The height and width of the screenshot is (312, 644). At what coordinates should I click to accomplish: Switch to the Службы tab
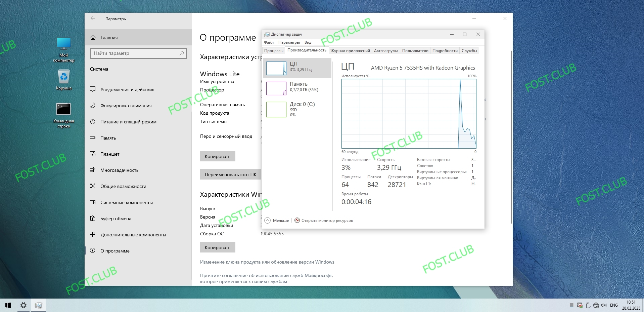[469, 51]
